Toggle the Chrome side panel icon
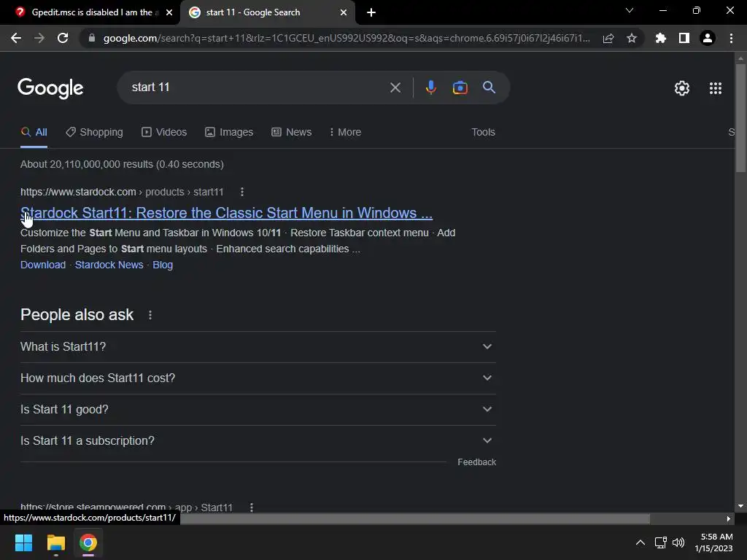This screenshot has width=747, height=560. [684, 38]
